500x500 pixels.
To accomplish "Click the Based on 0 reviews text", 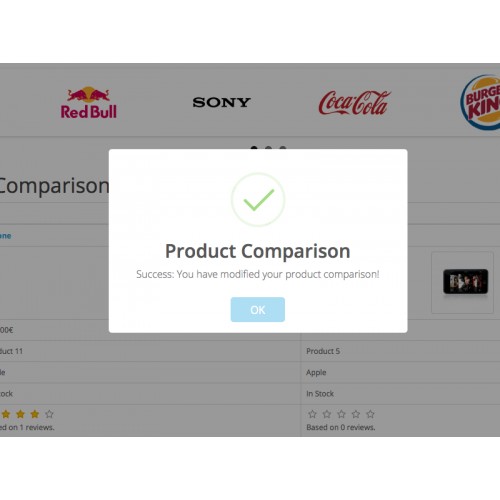I will pos(341,427).
